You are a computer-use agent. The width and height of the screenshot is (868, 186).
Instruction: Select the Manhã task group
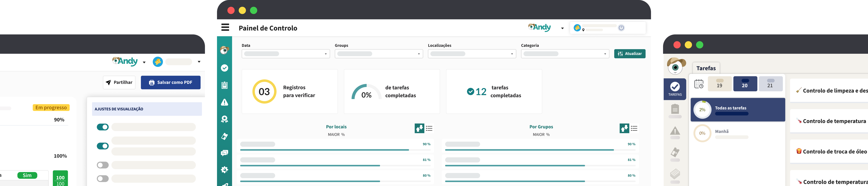pyautogui.click(x=738, y=133)
